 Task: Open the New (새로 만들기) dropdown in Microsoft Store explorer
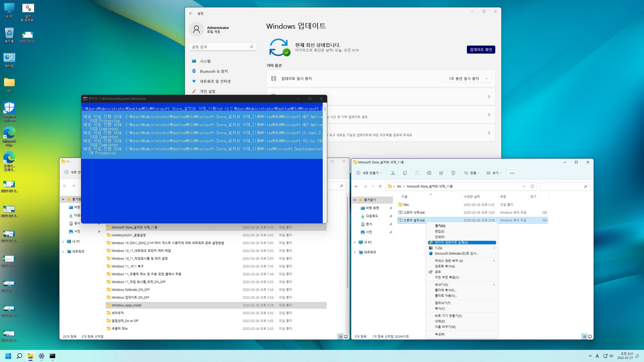[369, 173]
